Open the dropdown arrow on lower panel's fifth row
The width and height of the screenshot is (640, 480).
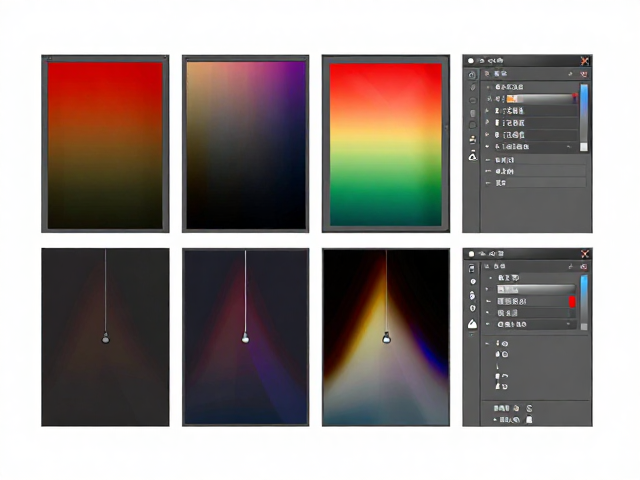pyautogui.click(x=569, y=324)
